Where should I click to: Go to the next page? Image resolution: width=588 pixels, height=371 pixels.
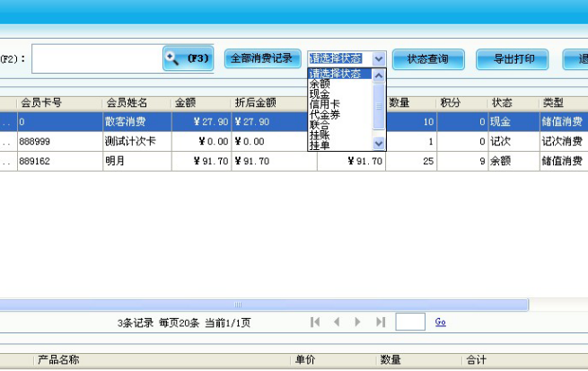(357, 322)
